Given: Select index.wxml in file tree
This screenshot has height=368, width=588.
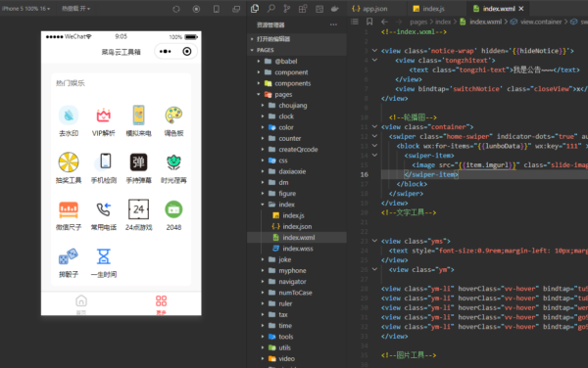Looking at the screenshot, I should [x=297, y=238].
